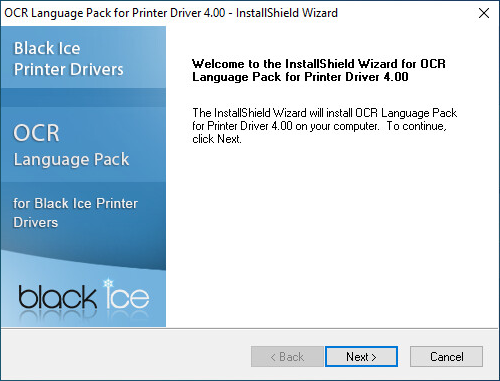Cancel the OCR Language Pack installation

click(x=446, y=357)
